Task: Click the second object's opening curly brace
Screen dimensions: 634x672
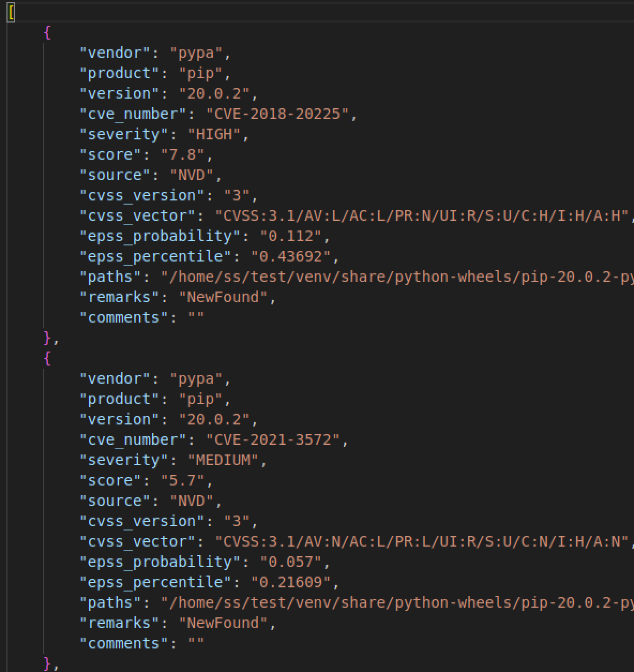Action: click(47, 359)
